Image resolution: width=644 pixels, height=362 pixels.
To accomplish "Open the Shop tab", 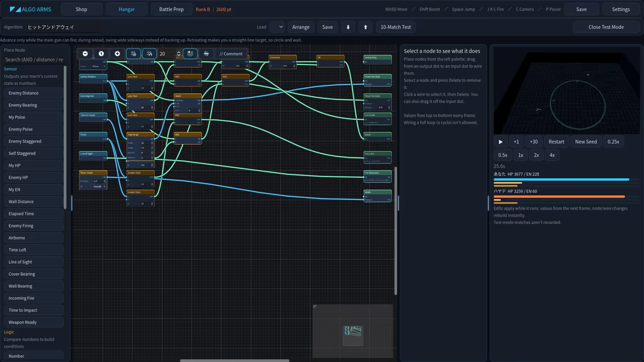I will (x=81, y=9).
